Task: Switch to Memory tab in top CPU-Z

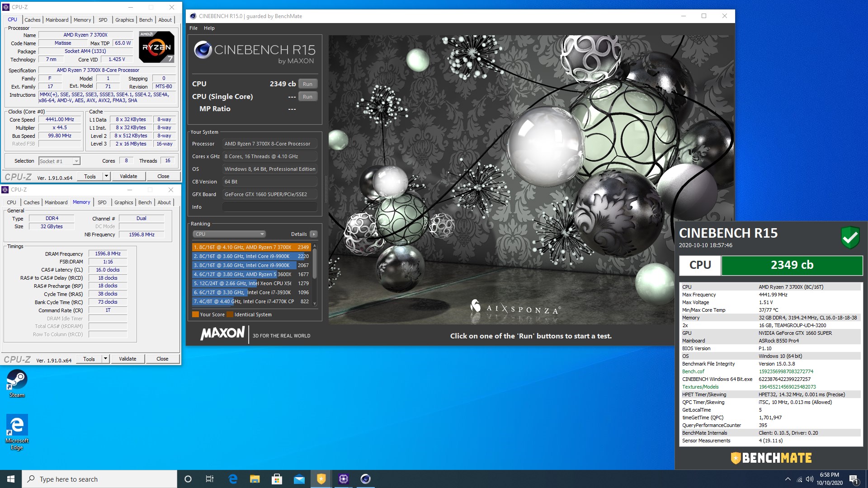Action: [x=82, y=20]
